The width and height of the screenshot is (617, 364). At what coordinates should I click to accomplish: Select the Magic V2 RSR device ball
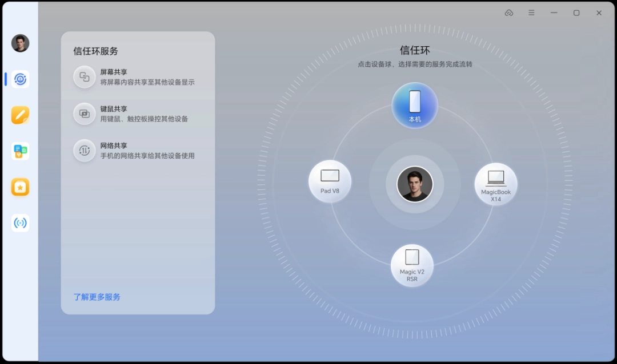point(412,265)
